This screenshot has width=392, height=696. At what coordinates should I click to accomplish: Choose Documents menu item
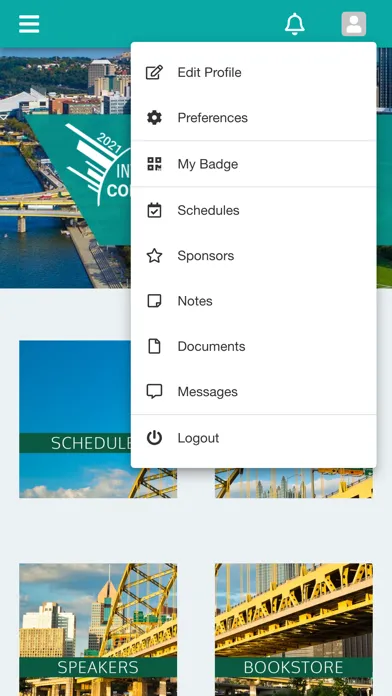click(253, 346)
